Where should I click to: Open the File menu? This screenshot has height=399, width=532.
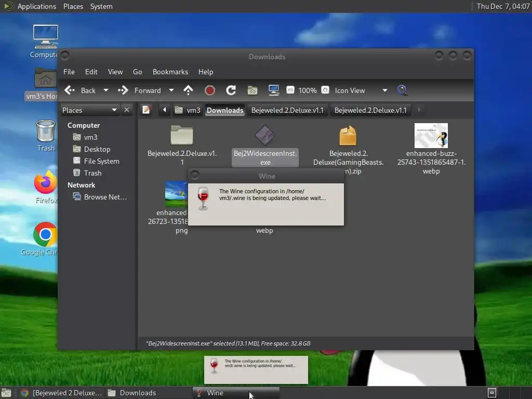click(x=69, y=72)
